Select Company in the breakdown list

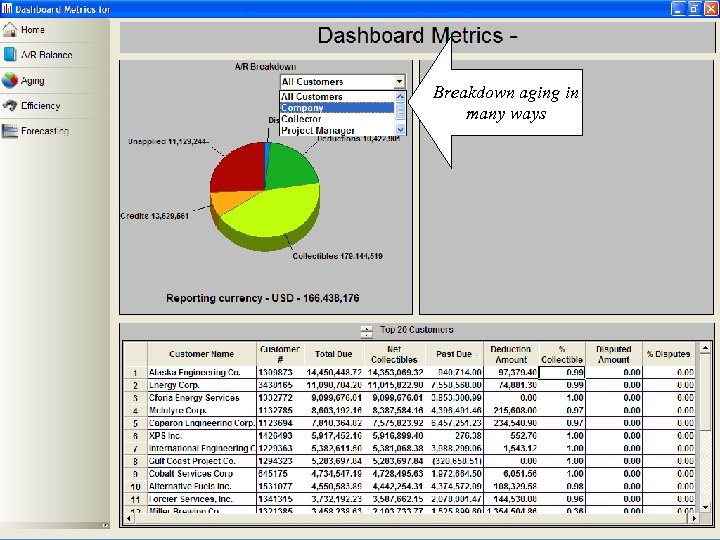337,107
